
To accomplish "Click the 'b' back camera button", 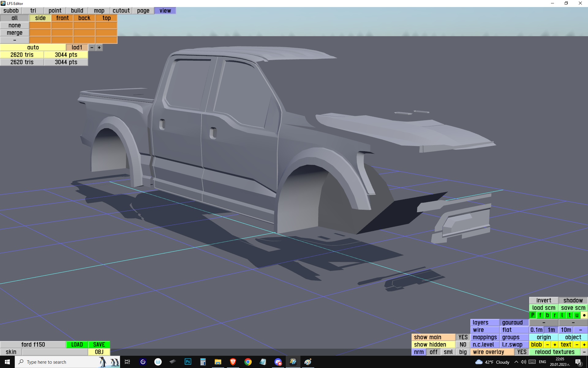I will 547,315.
